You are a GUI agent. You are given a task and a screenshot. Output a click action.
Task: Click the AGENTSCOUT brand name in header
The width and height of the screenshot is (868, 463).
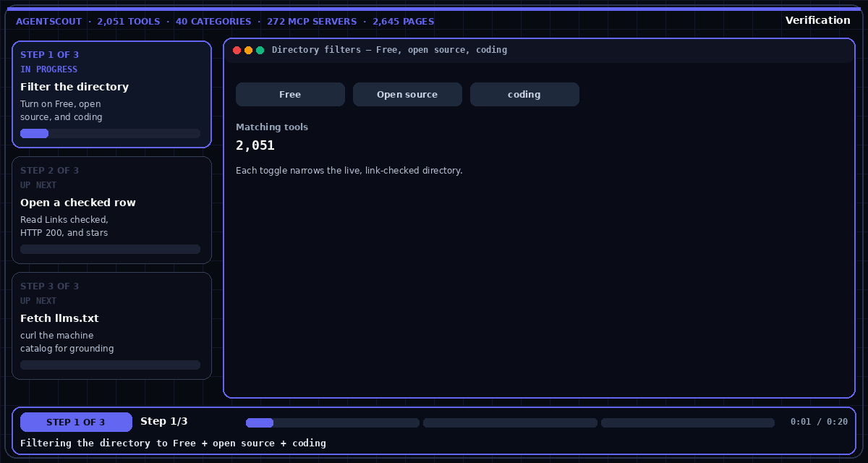click(49, 22)
